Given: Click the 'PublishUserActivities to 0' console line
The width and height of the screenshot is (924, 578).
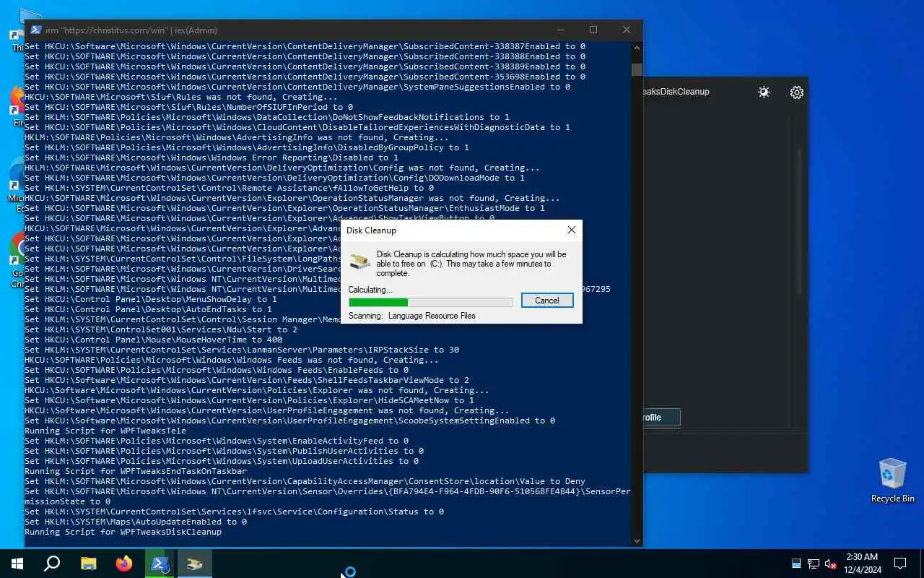Looking at the screenshot, I should point(224,451).
